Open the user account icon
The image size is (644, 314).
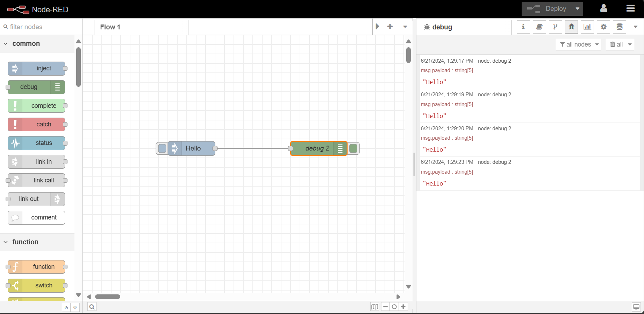(x=603, y=8)
